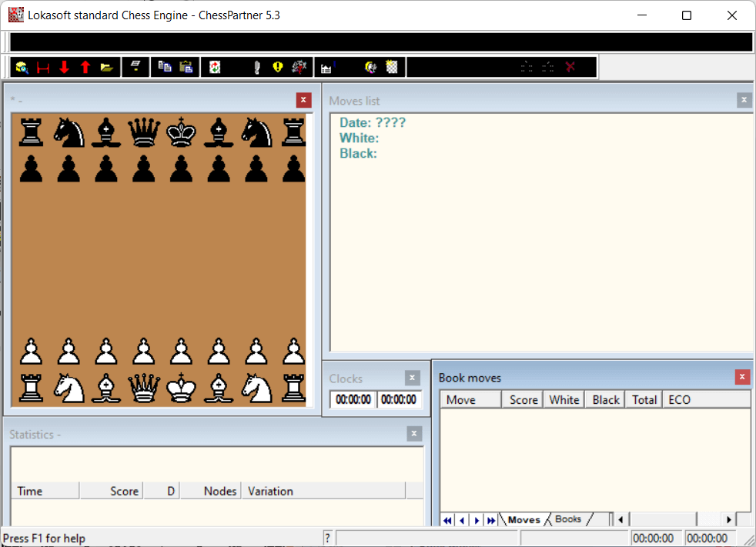Screen dimensions: 756x547
Task: Click the yellow moon-shaped toolbar icon
Action: point(371,68)
